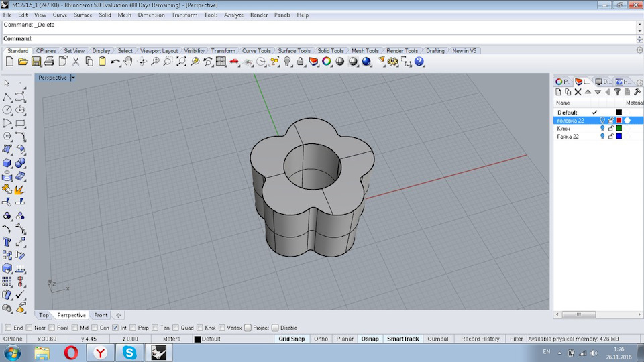Toggle Planar mode in status bar
Image resolution: width=644 pixels, height=362 pixels.
345,339
